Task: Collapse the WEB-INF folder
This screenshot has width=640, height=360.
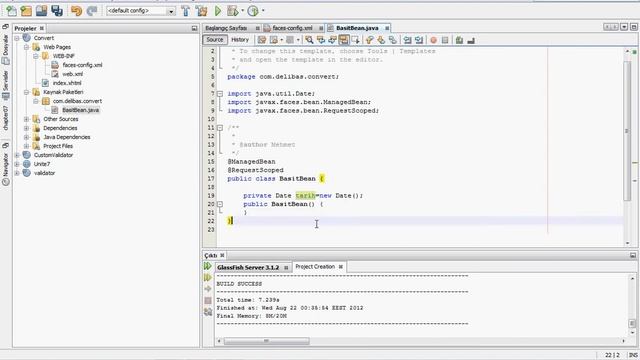Action: point(36,56)
